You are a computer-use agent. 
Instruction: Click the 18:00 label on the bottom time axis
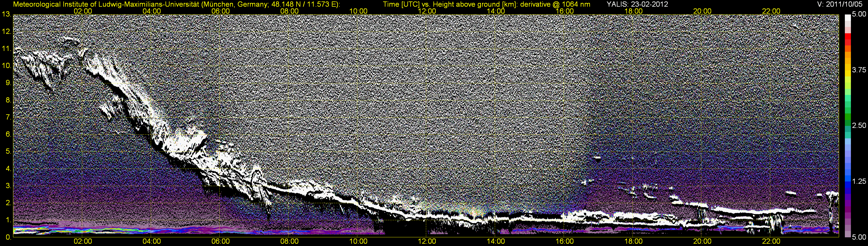click(x=633, y=241)
